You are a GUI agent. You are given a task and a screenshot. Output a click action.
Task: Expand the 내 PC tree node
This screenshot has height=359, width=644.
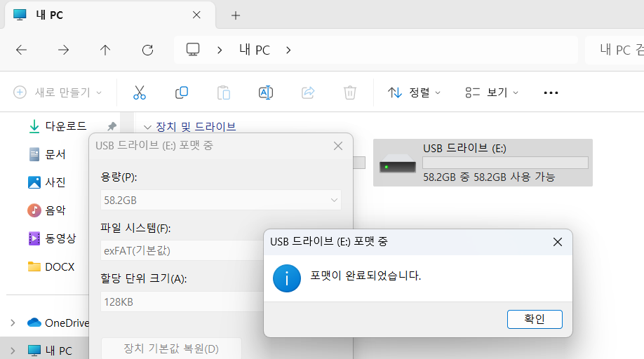tap(13, 351)
